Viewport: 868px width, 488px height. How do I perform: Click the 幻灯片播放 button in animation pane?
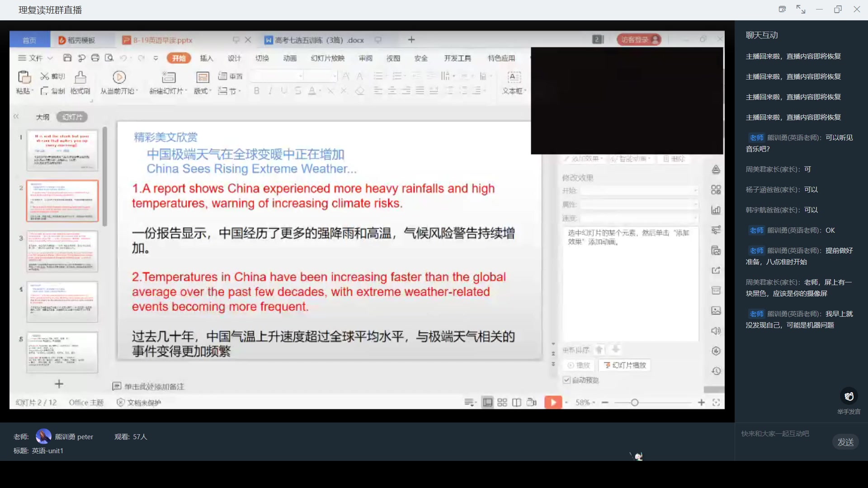pos(625,365)
